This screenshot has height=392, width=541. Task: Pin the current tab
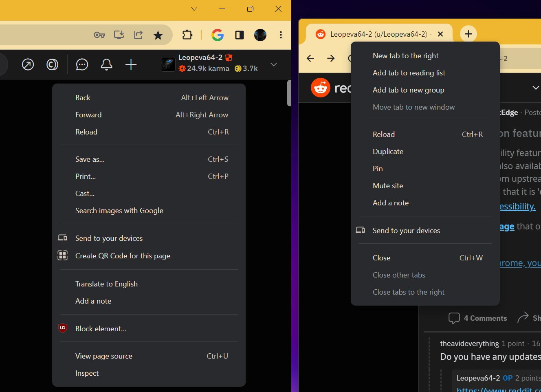[377, 168]
